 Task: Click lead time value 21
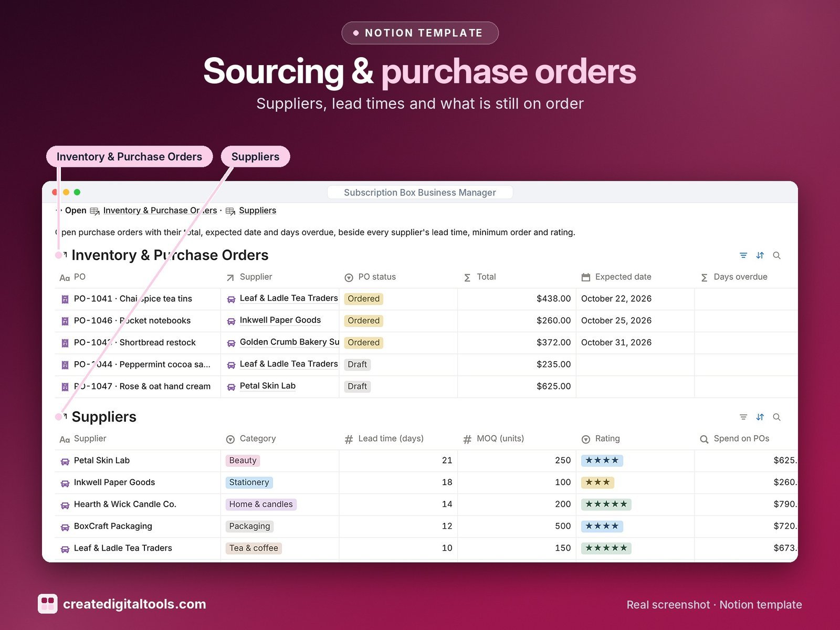(447, 460)
